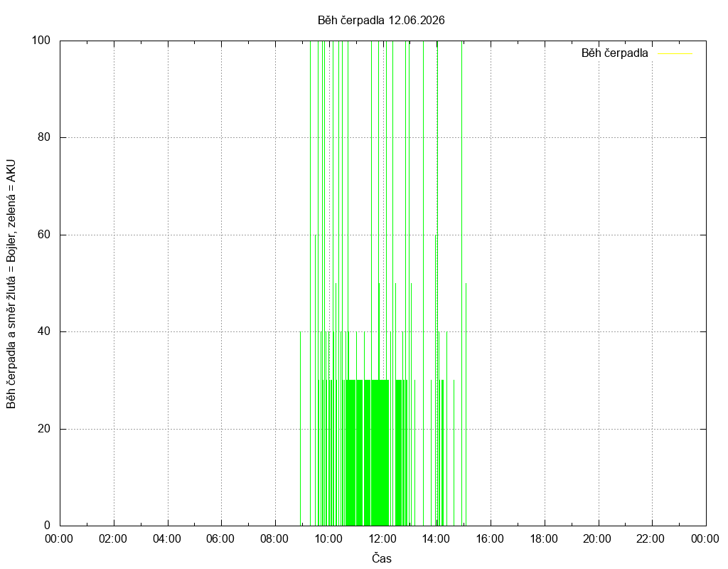Click the last green spike after 15:00
Viewport: 728px width, 569px height.
(x=466, y=404)
